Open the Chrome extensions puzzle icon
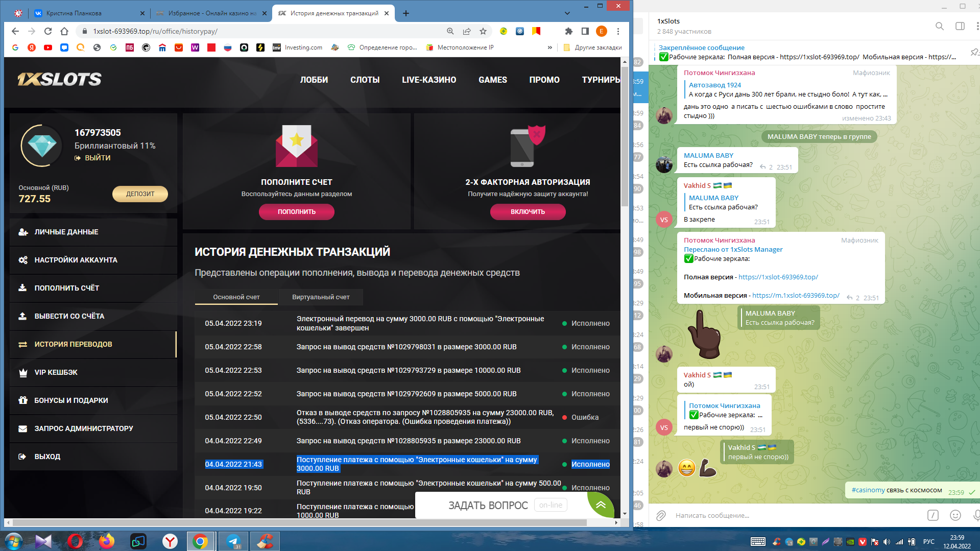Screen dimensions: 980x551 [x=569, y=31]
